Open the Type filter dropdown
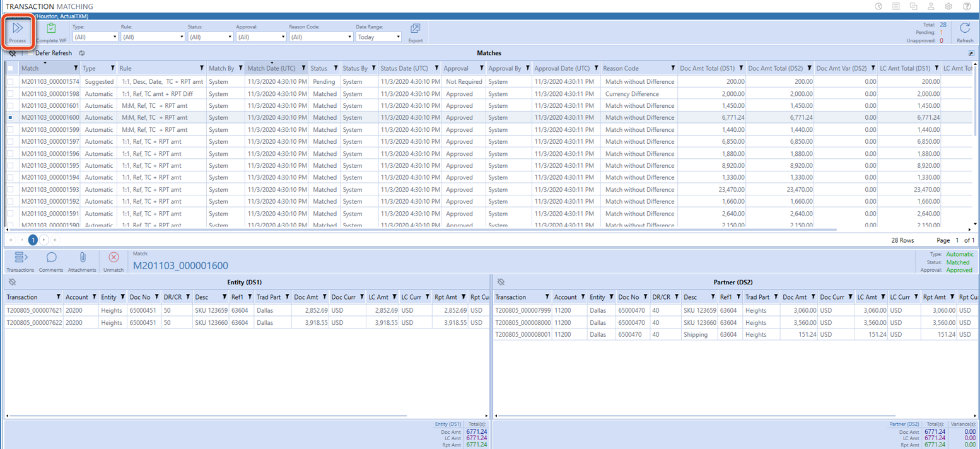This screenshot has height=449, width=980. click(95, 37)
